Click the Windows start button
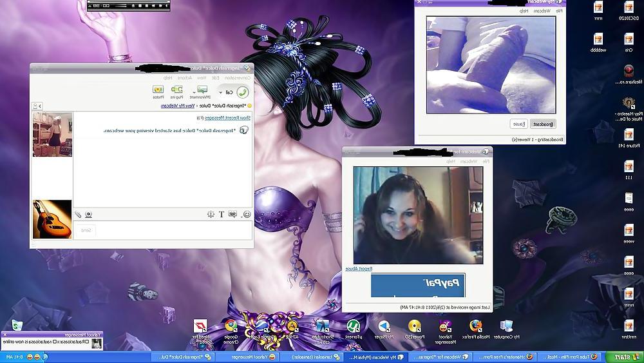 (625, 357)
